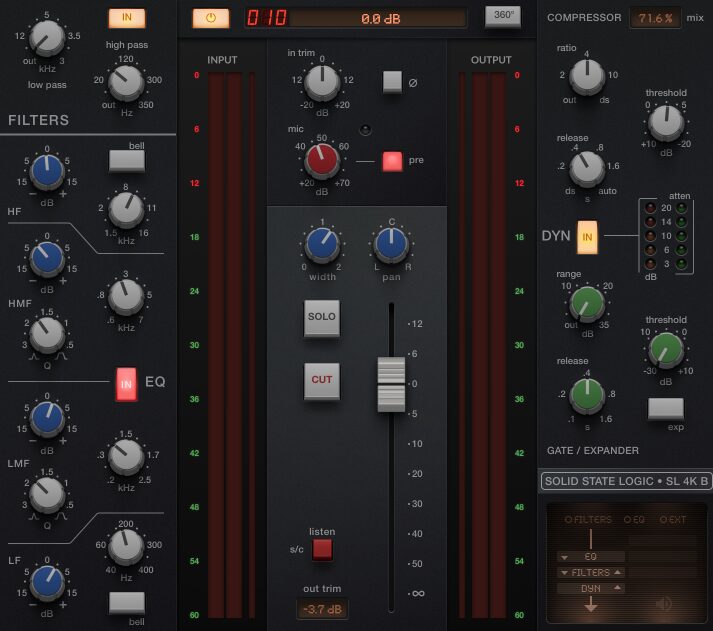Click the compressor ratio knob
The image size is (713, 631).
pos(588,73)
